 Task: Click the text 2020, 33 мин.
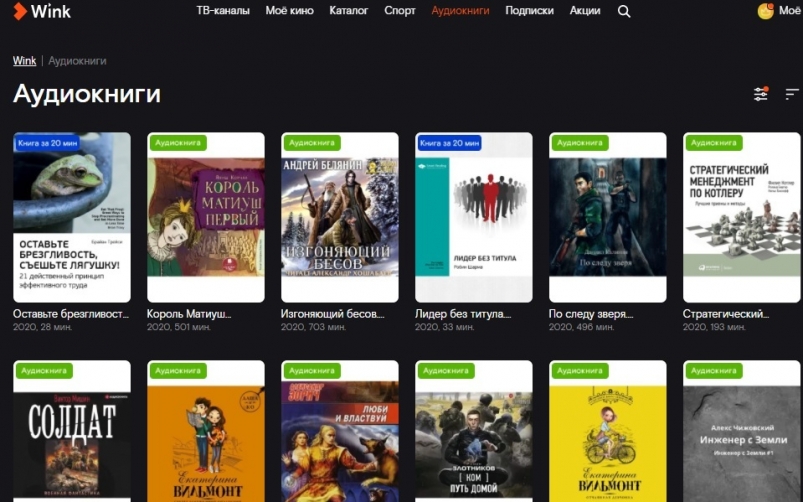click(x=445, y=327)
